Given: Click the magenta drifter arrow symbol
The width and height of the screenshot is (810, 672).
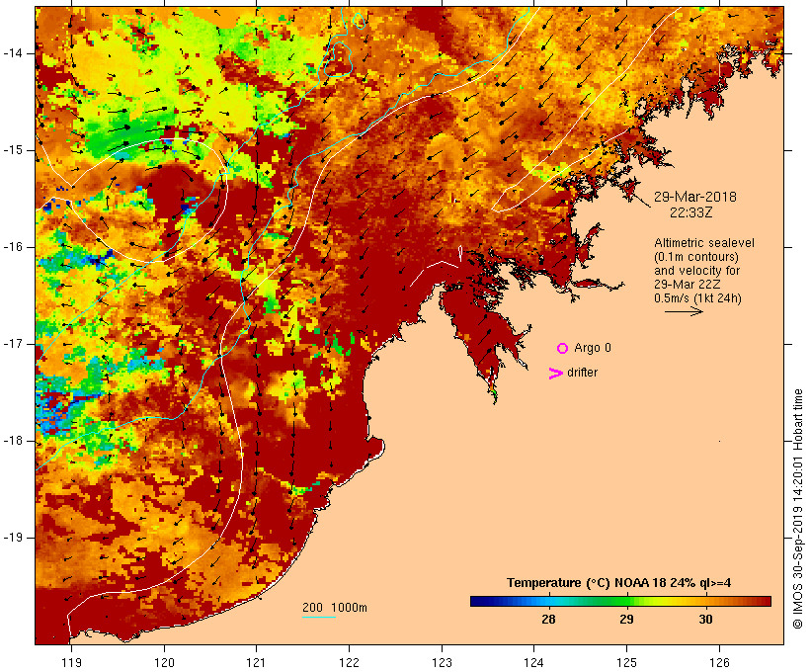Looking at the screenshot, I should point(556,374).
